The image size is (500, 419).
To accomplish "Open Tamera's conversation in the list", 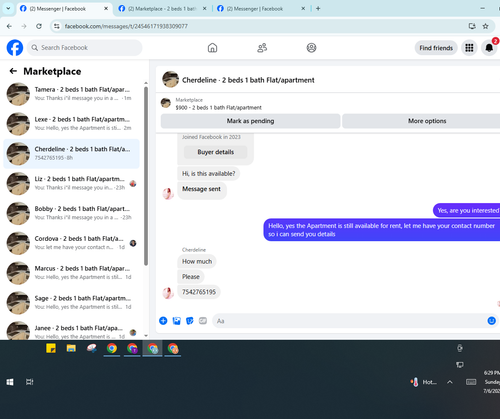I will pyautogui.click(x=71, y=94).
